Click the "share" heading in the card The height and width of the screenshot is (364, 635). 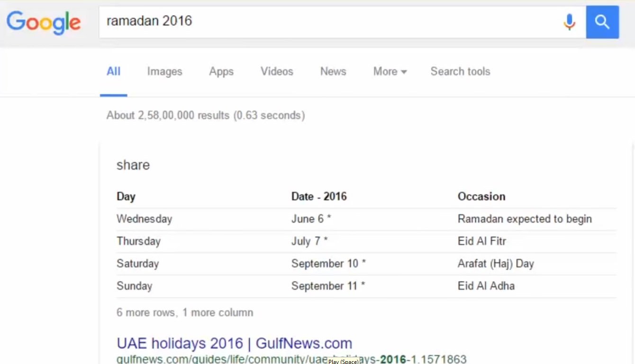click(x=133, y=165)
